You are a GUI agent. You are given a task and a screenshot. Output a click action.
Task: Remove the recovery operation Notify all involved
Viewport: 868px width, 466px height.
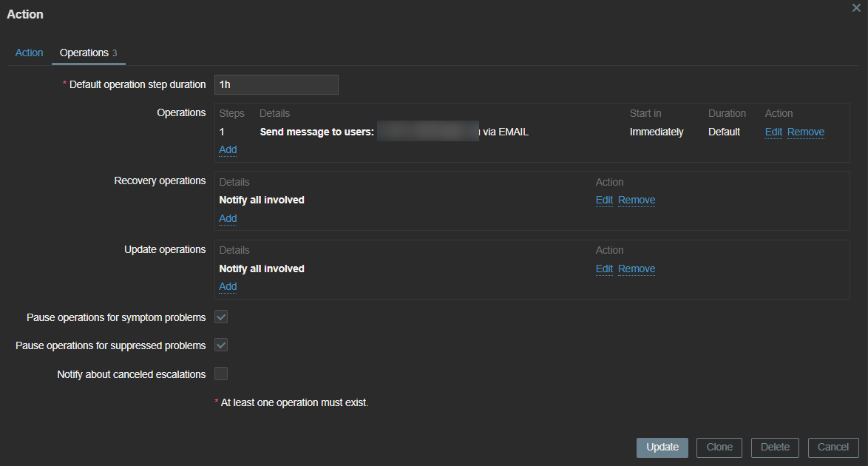[x=637, y=200]
